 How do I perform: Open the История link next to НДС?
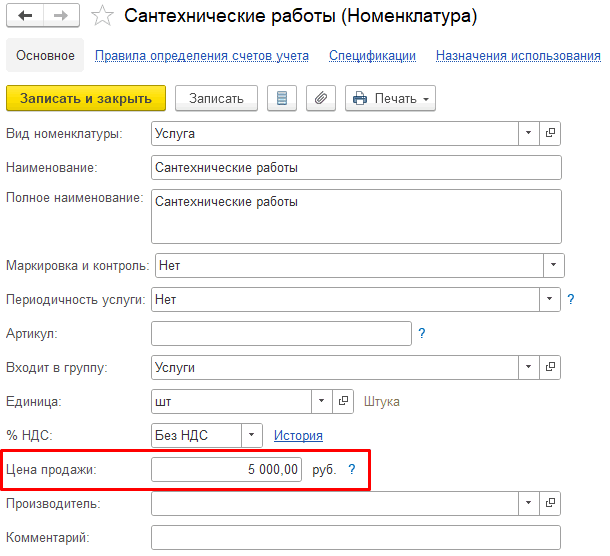point(298,435)
